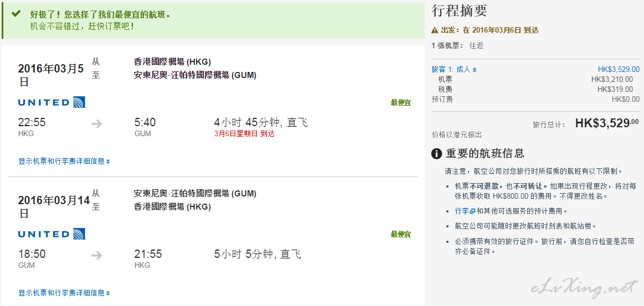Click the arrow icon between GUM and HKG

[97, 256]
